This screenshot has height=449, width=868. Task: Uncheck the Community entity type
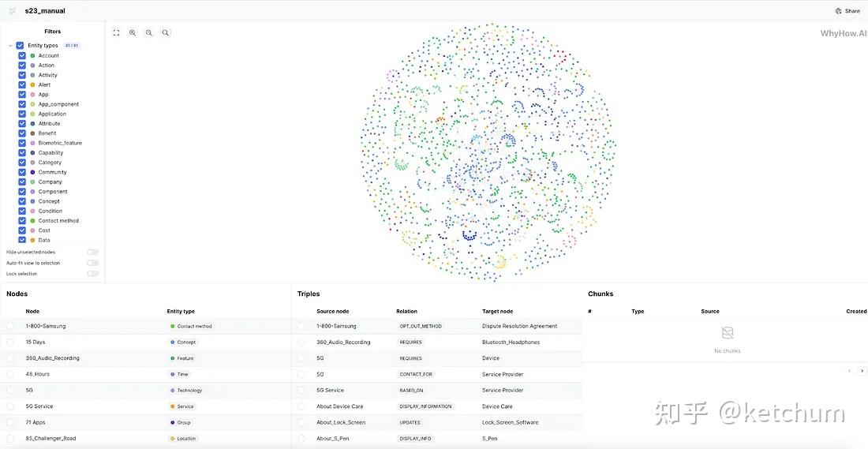[x=22, y=171]
